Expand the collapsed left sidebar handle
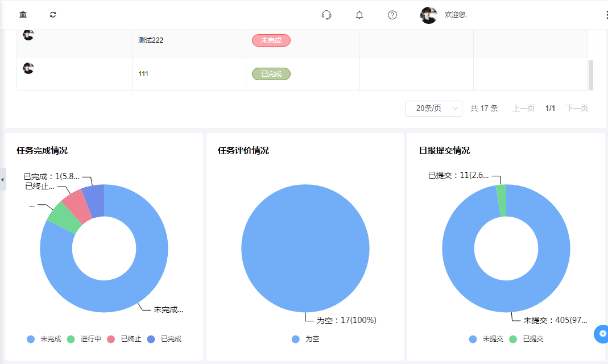This screenshot has height=364, width=608. coord(2,179)
